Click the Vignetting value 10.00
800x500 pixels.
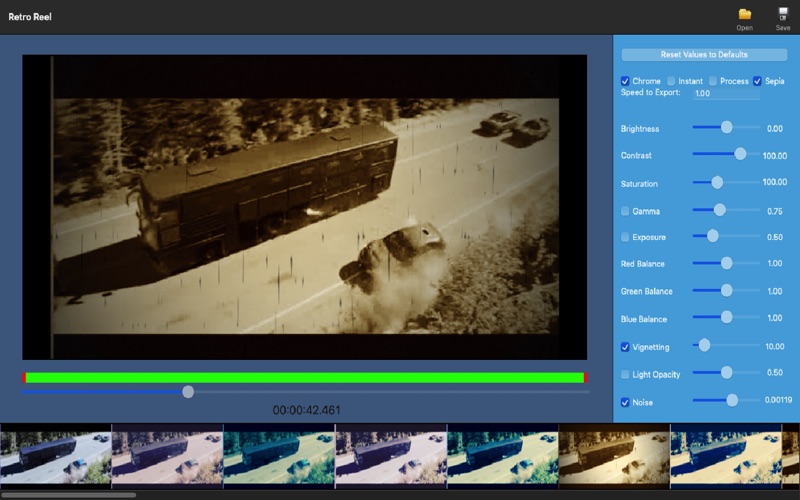pos(774,346)
